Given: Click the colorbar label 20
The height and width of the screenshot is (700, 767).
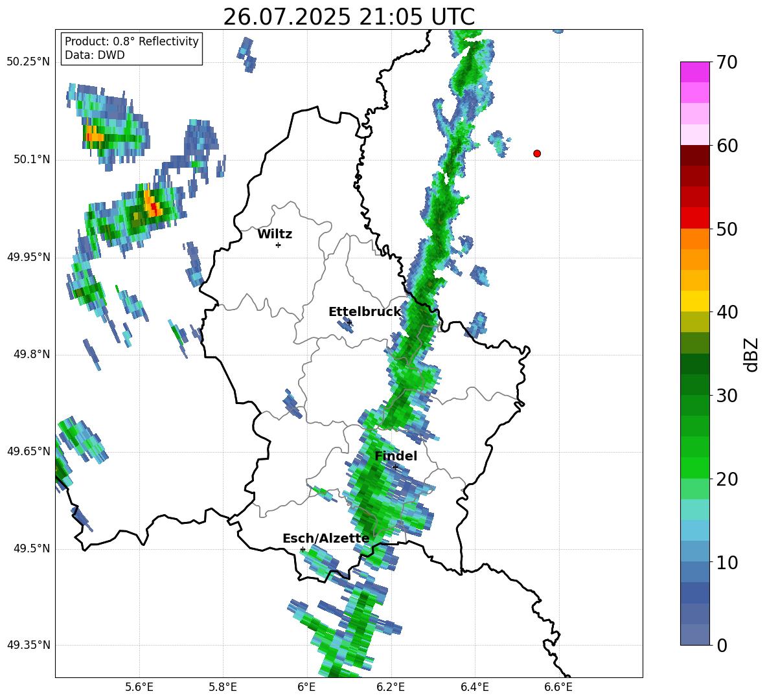Looking at the screenshot, I should pyautogui.click(x=727, y=479).
